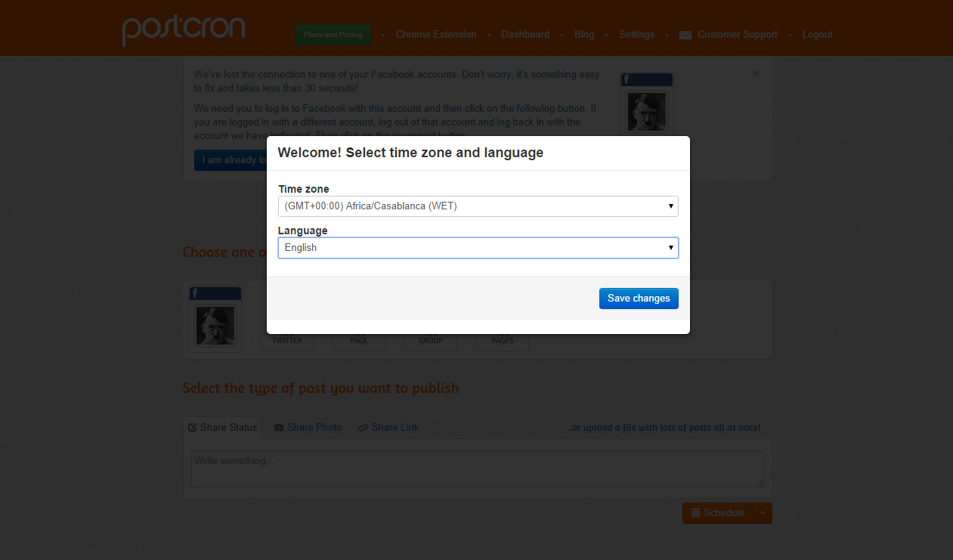Click the Add Twitter account tile
The image size is (953, 560).
click(287, 333)
